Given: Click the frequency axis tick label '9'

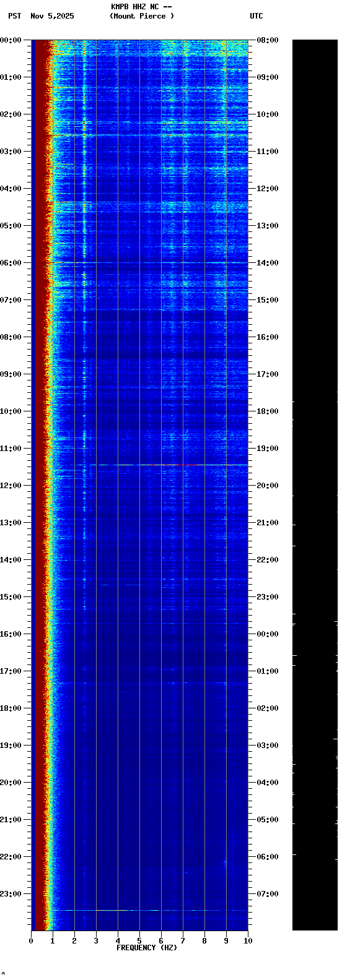Looking at the screenshot, I should pyautogui.click(x=226, y=941).
